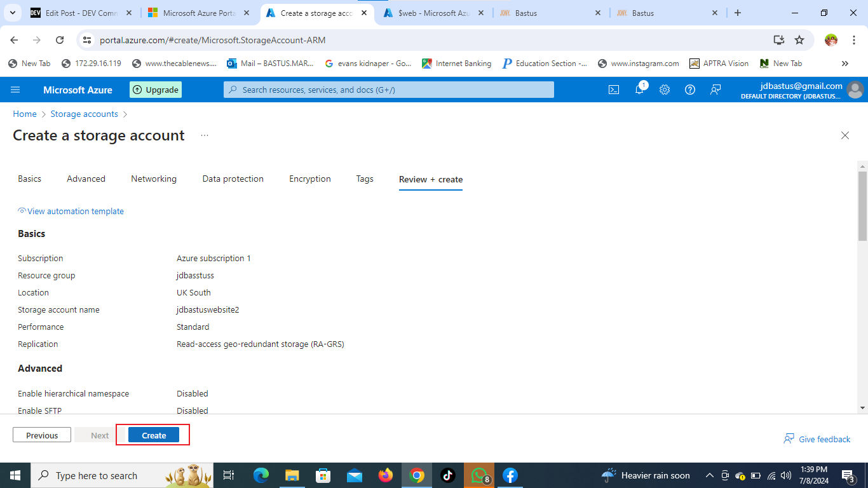Screen dimensions: 868x488
Task: Click the scrollbar down arrow
Action: point(862,408)
